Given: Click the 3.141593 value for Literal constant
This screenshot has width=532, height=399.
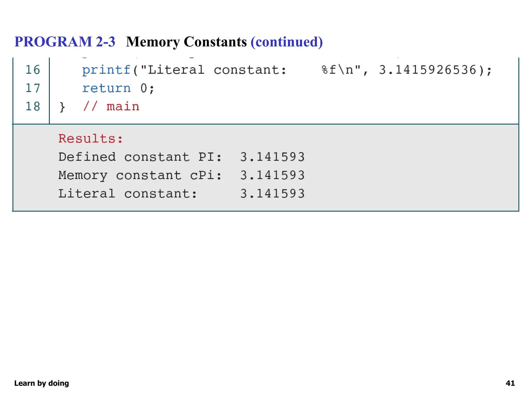Looking at the screenshot, I should (272, 194).
